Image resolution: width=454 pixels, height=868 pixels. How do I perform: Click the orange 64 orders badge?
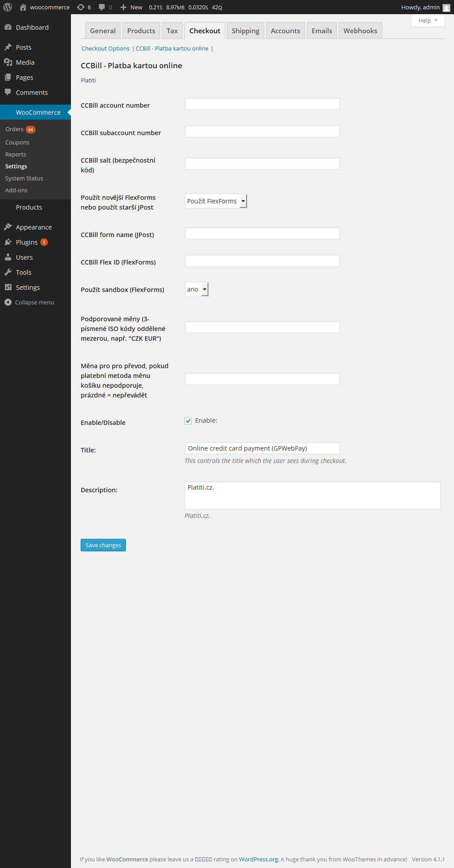(x=31, y=129)
